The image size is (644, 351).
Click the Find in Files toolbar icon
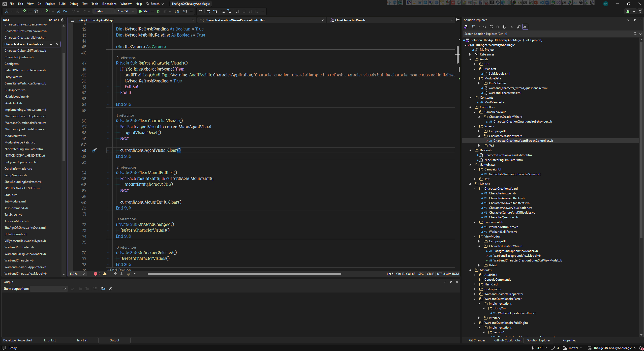(x=177, y=11)
